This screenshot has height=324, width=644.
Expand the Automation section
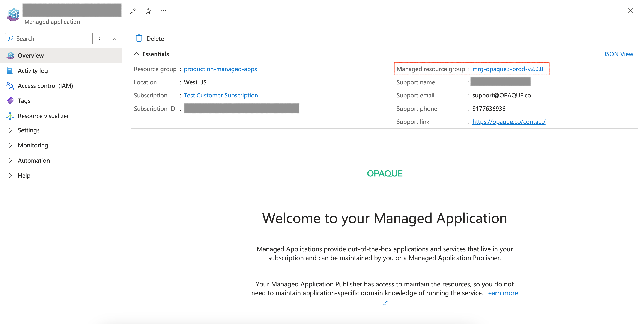pyautogui.click(x=34, y=160)
